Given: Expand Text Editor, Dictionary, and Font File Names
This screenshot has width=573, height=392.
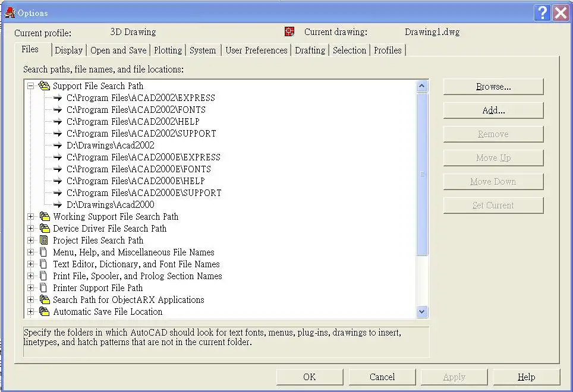Looking at the screenshot, I should tap(31, 264).
